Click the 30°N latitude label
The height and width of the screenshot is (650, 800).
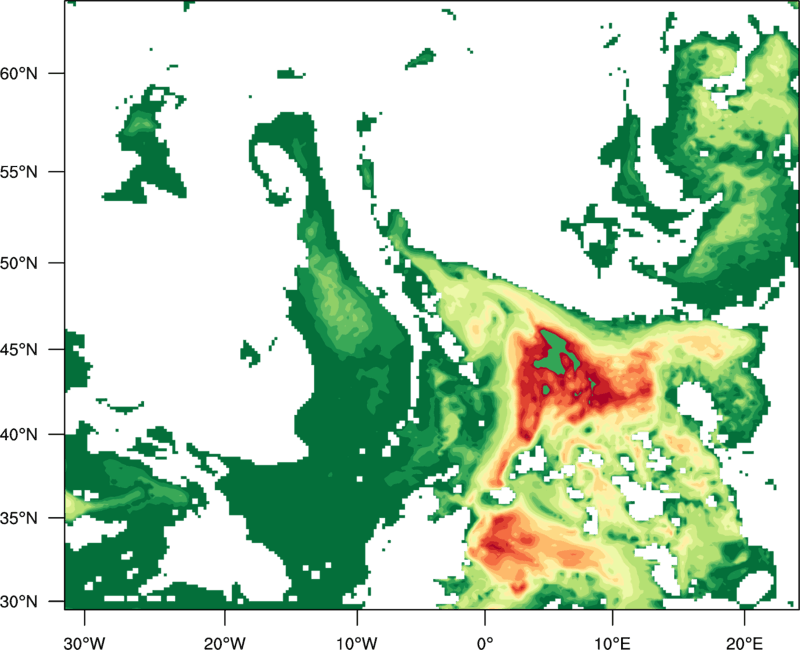pyautogui.click(x=19, y=602)
